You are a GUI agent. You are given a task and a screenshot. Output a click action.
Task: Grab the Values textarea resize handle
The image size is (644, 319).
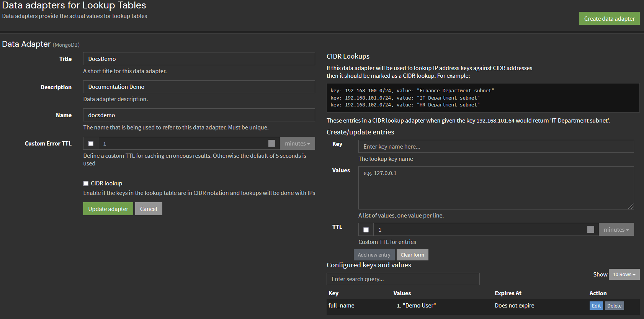631,206
